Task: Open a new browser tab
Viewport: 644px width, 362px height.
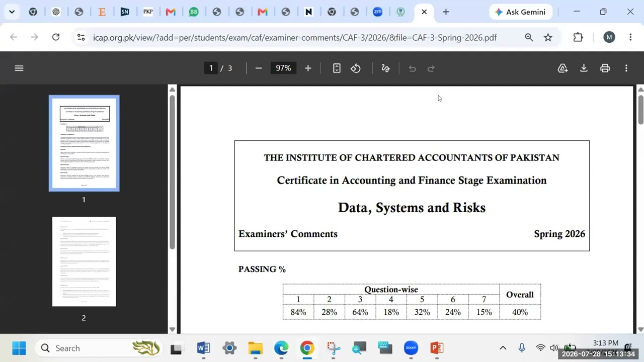Action: (446, 12)
